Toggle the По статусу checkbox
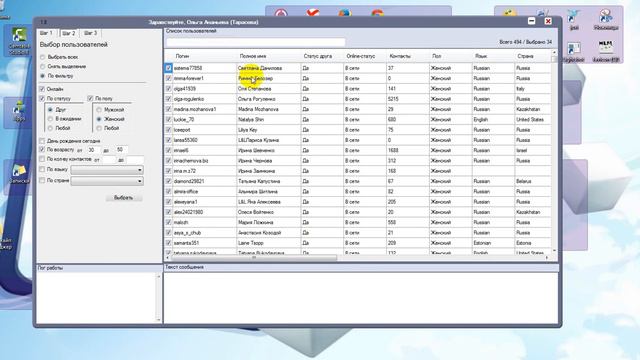 (x=42, y=98)
